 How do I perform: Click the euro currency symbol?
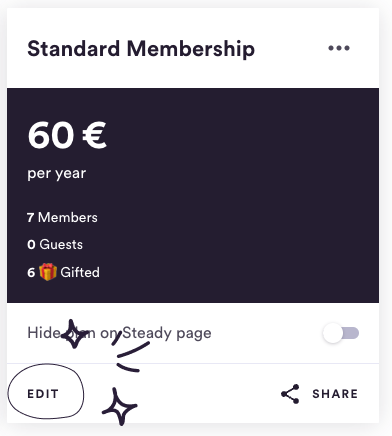(95, 135)
